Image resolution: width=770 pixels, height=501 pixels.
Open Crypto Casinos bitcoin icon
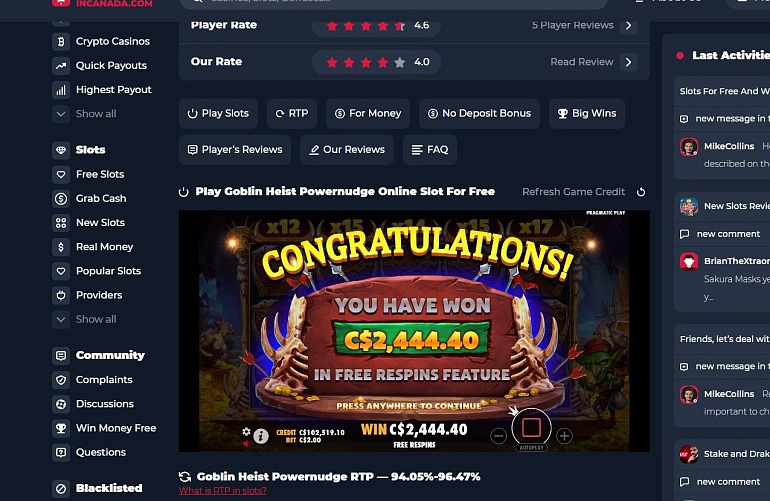(x=61, y=41)
